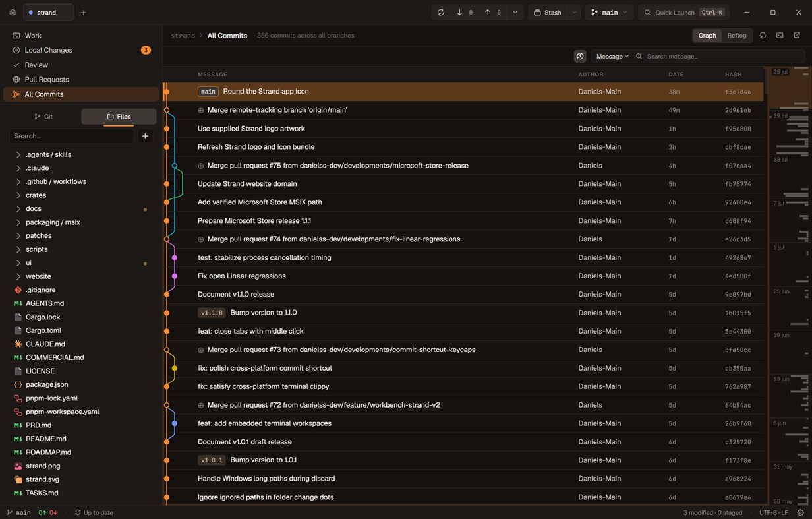This screenshot has width=812, height=519.
Task: Open the package.json file
Action: click(47, 384)
